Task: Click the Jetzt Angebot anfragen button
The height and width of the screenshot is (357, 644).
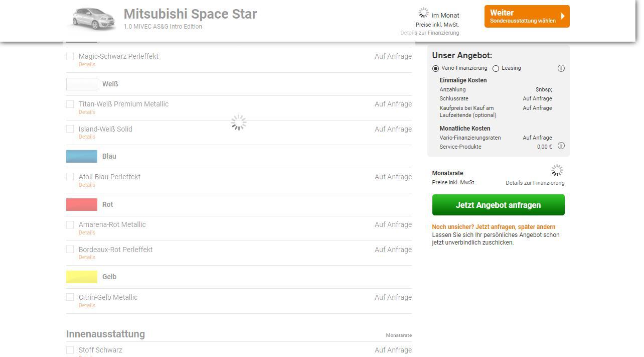Action: [x=498, y=205]
